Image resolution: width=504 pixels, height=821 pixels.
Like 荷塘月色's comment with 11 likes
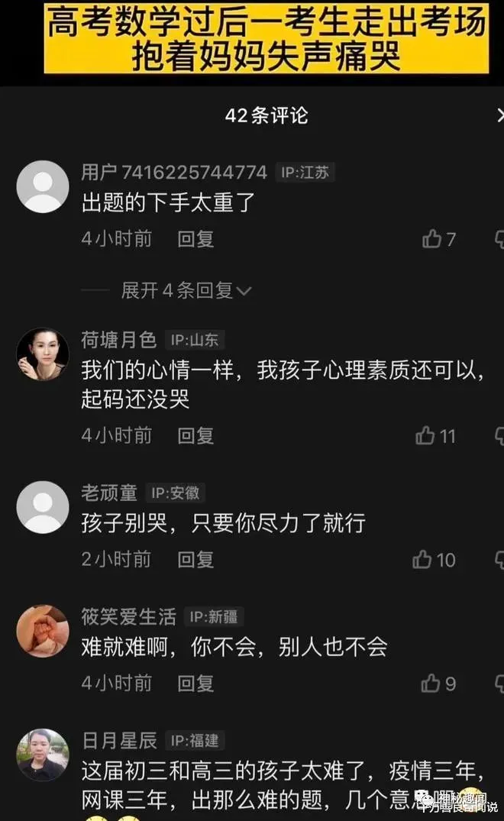pyautogui.click(x=435, y=435)
